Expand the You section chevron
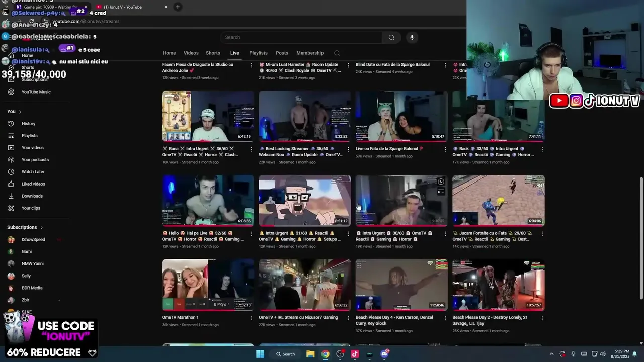Viewport: 644px width, 362px height. tap(20, 112)
